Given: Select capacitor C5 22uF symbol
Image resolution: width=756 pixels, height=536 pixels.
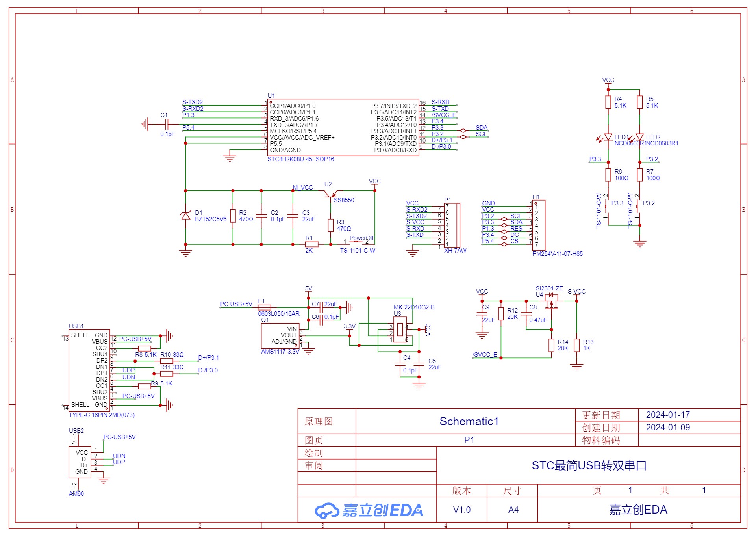Looking at the screenshot, I should (x=419, y=364).
